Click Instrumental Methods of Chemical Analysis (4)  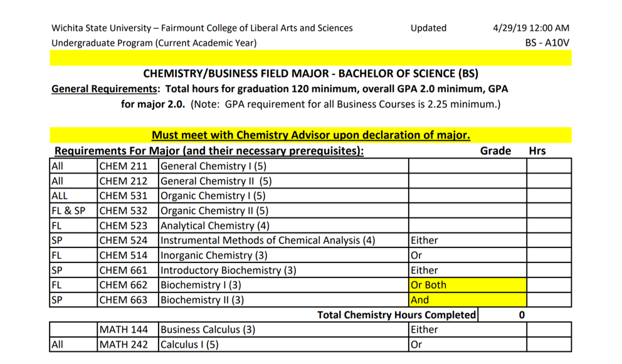[x=268, y=241]
